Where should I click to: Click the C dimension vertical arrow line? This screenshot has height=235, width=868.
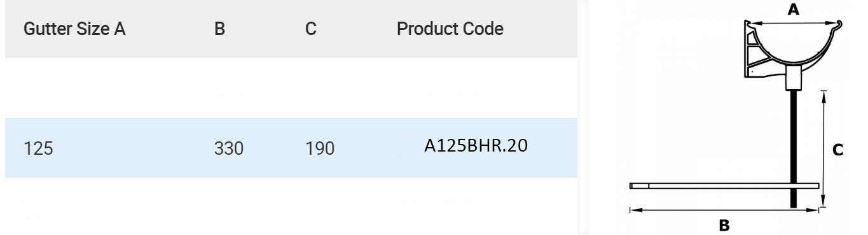(x=823, y=149)
